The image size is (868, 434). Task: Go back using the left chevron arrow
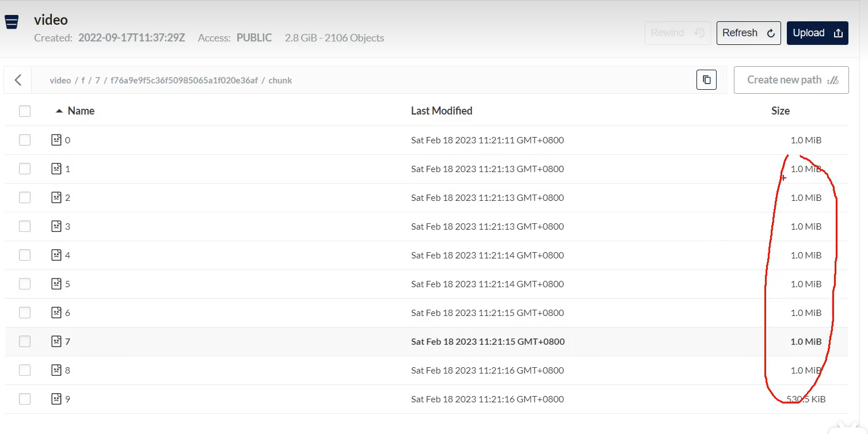[18, 80]
